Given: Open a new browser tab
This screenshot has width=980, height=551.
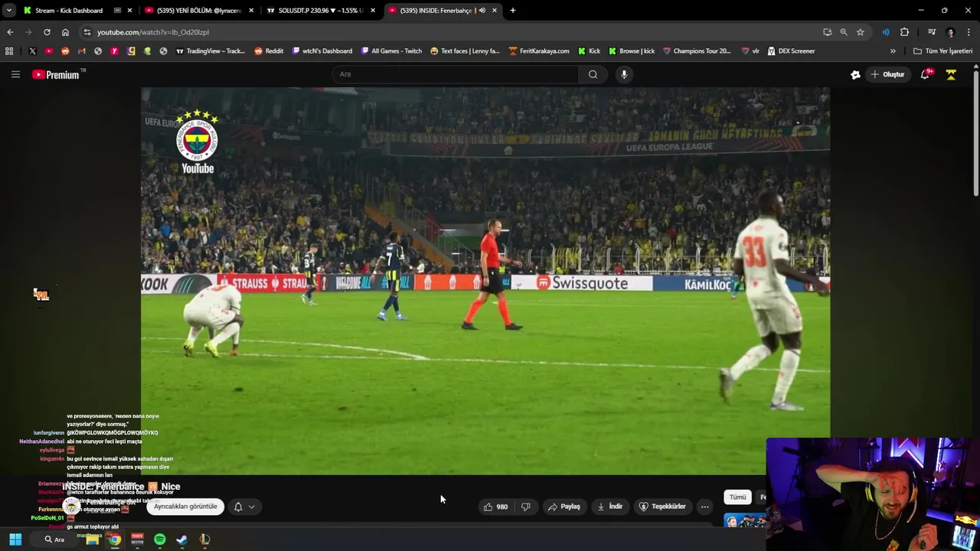Looking at the screenshot, I should click(513, 10).
